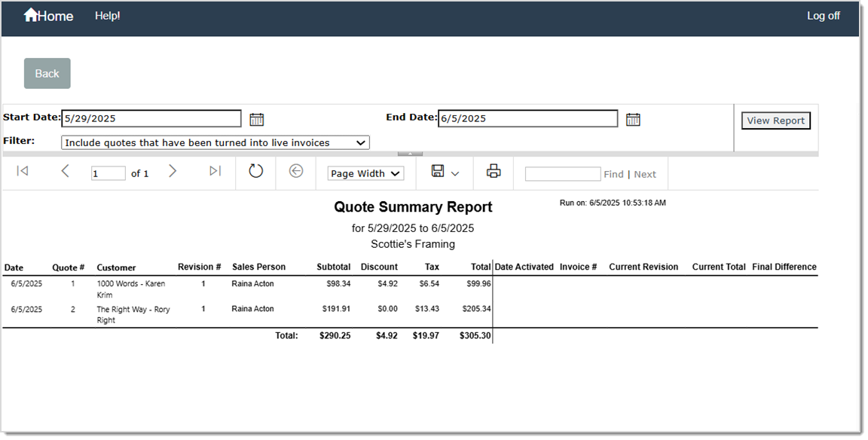This screenshot has width=868, height=440.
Task: Click the next page arrow
Action: [173, 172]
